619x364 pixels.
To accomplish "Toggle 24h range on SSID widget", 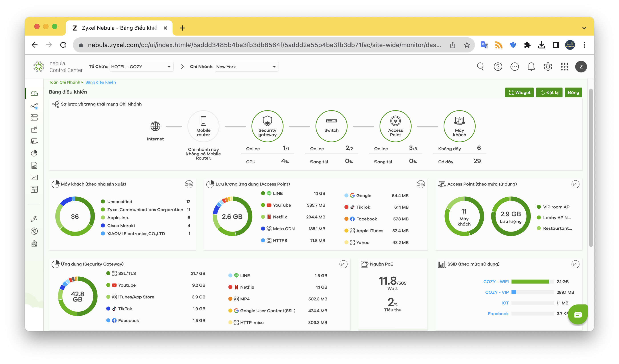I will click(x=575, y=264).
